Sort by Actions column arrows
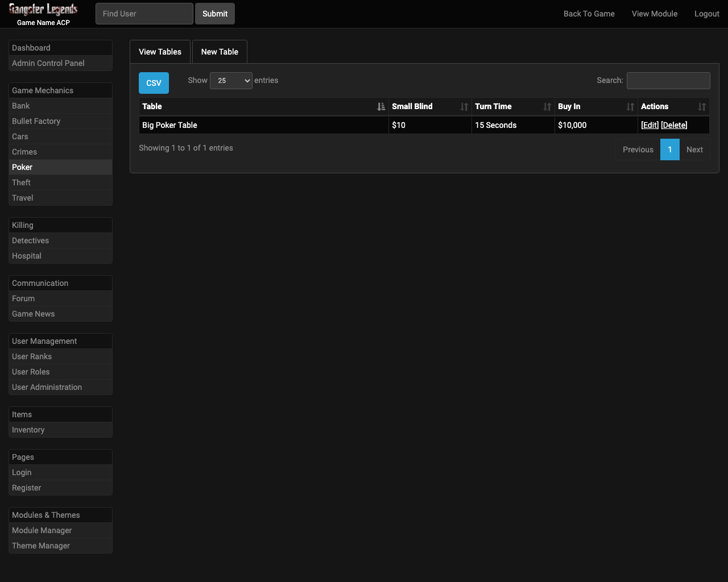728x582 pixels. 702,107
